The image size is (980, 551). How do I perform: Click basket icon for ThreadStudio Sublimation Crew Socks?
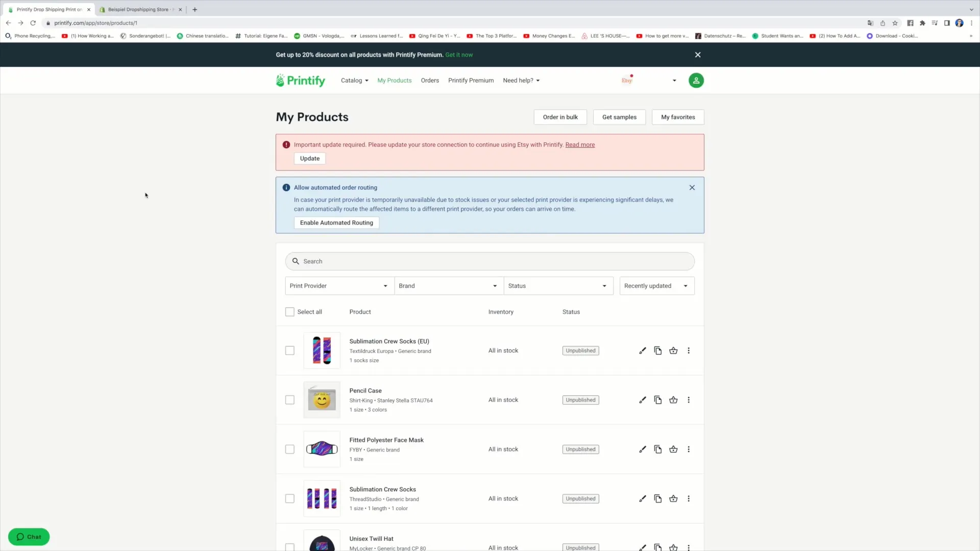[673, 498]
